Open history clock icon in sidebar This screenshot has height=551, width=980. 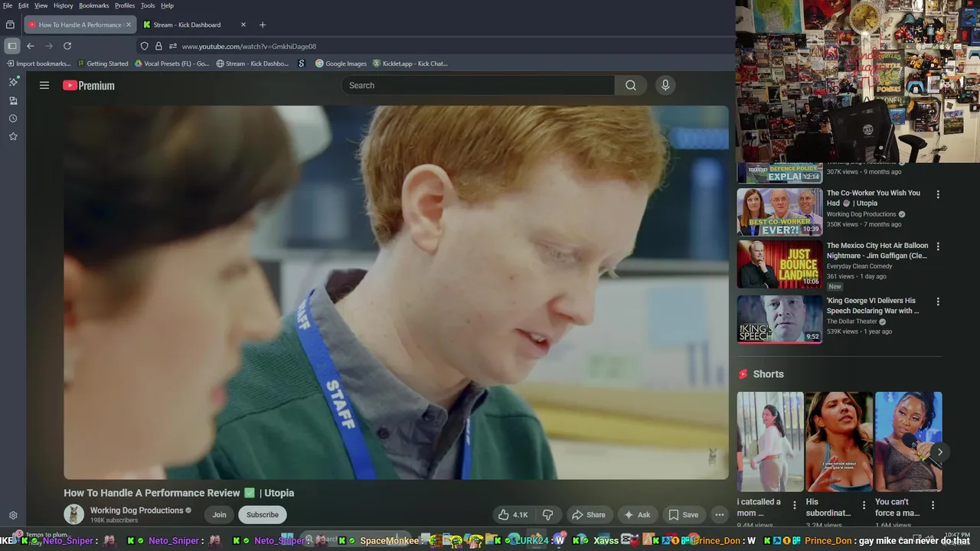pyautogui.click(x=13, y=119)
